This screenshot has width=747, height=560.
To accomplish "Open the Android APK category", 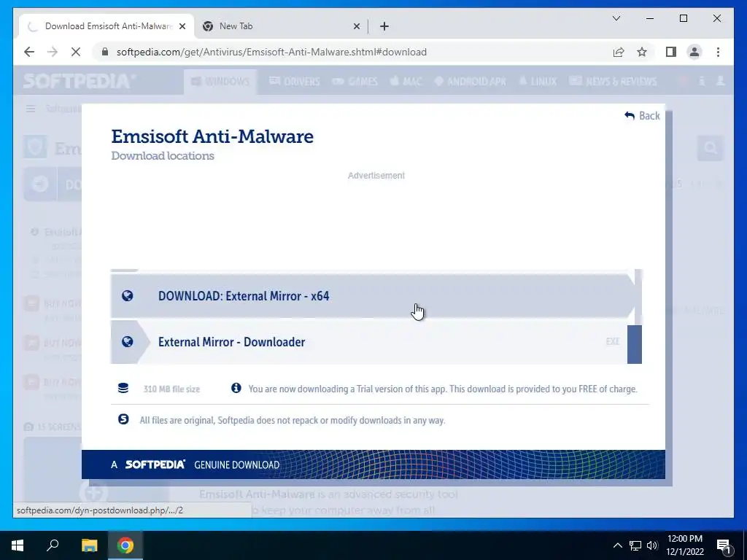I will coord(471,82).
